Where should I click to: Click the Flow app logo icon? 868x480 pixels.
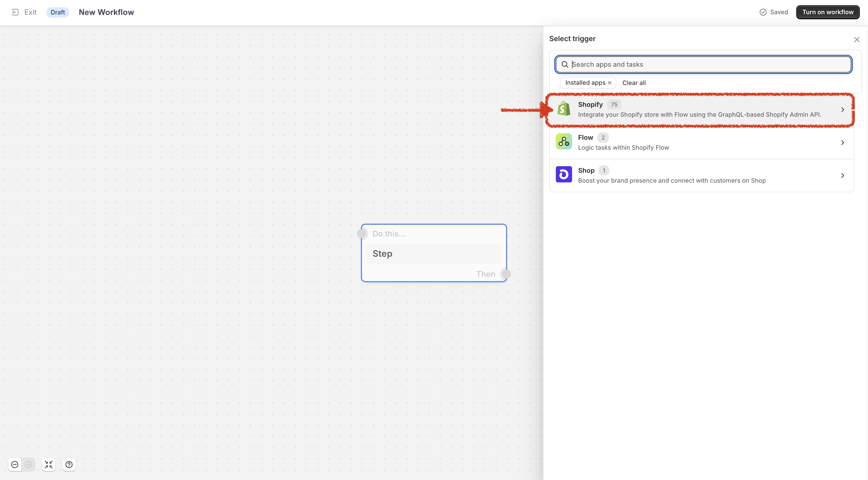564,142
